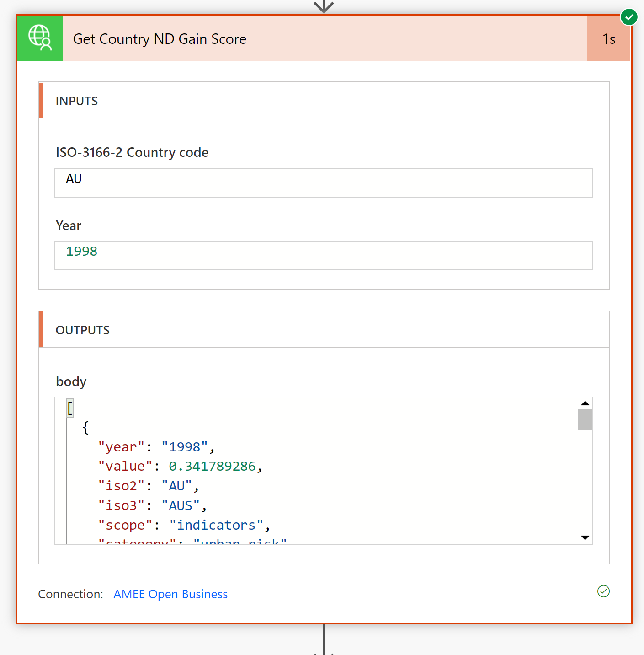The width and height of the screenshot is (644, 655).
Task: Click the Year label
Action: (x=69, y=225)
